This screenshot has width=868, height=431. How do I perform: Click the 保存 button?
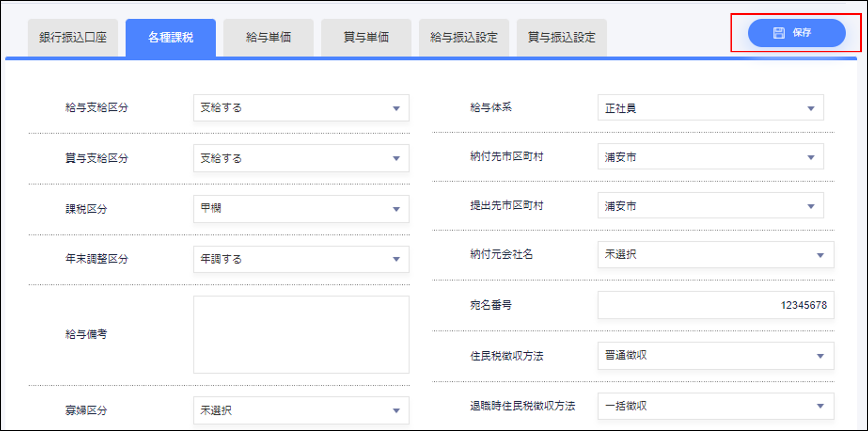[797, 33]
